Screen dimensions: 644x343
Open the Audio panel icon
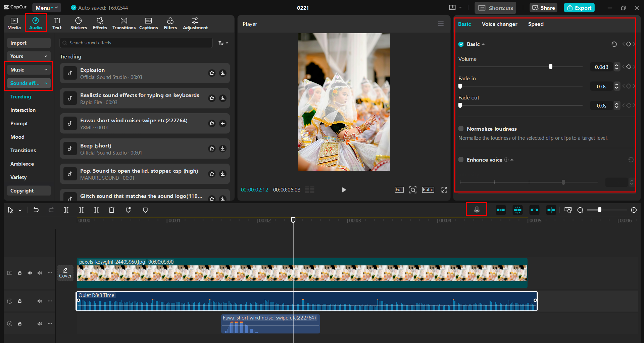pyautogui.click(x=36, y=22)
